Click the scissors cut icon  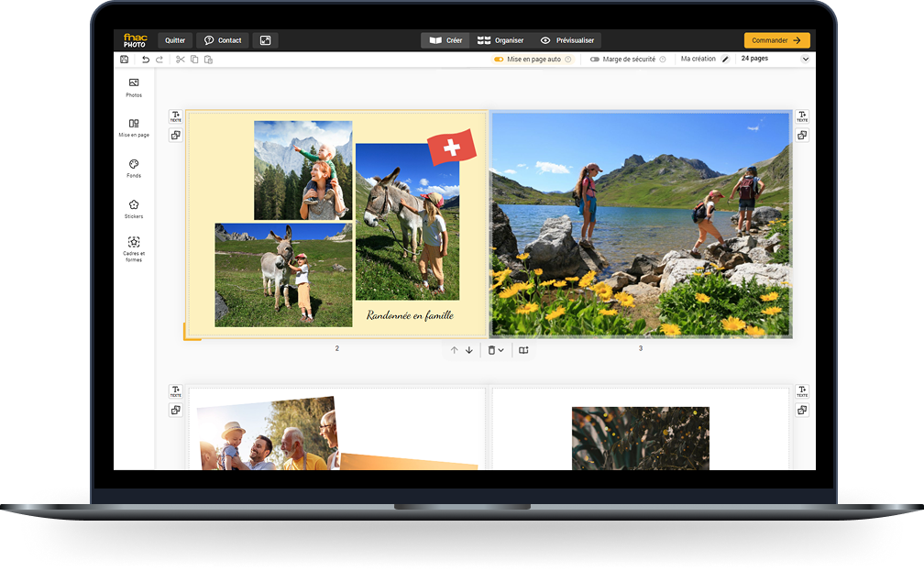(x=181, y=60)
